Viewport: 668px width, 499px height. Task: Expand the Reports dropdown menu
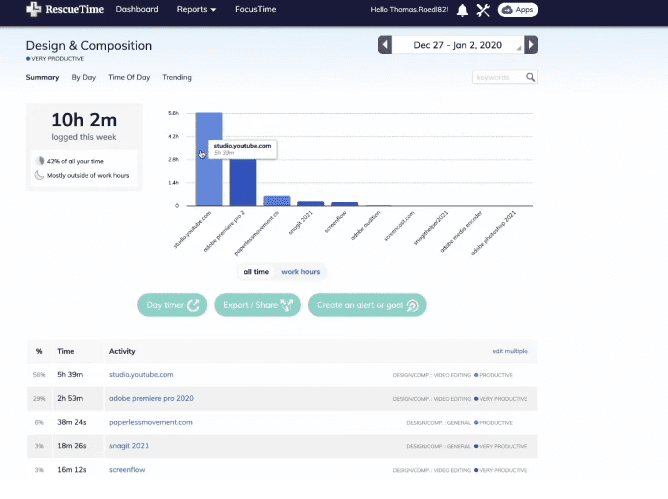click(x=195, y=10)
